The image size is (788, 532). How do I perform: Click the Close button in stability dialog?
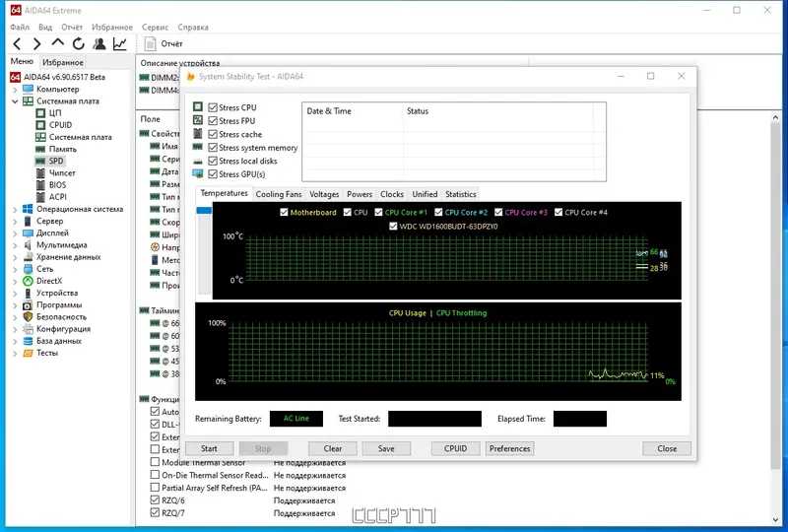click(667, 448)
